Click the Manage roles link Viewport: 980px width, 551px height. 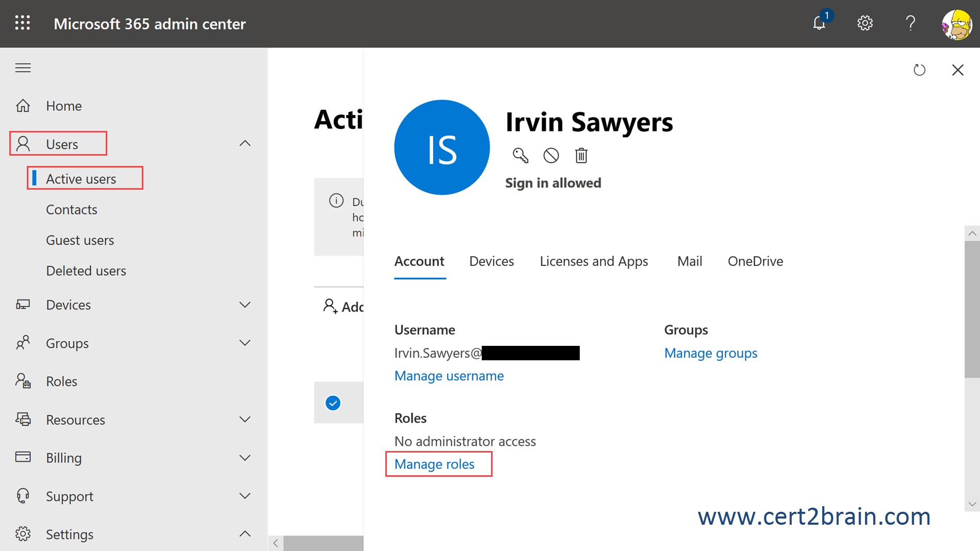coord(434,464)
